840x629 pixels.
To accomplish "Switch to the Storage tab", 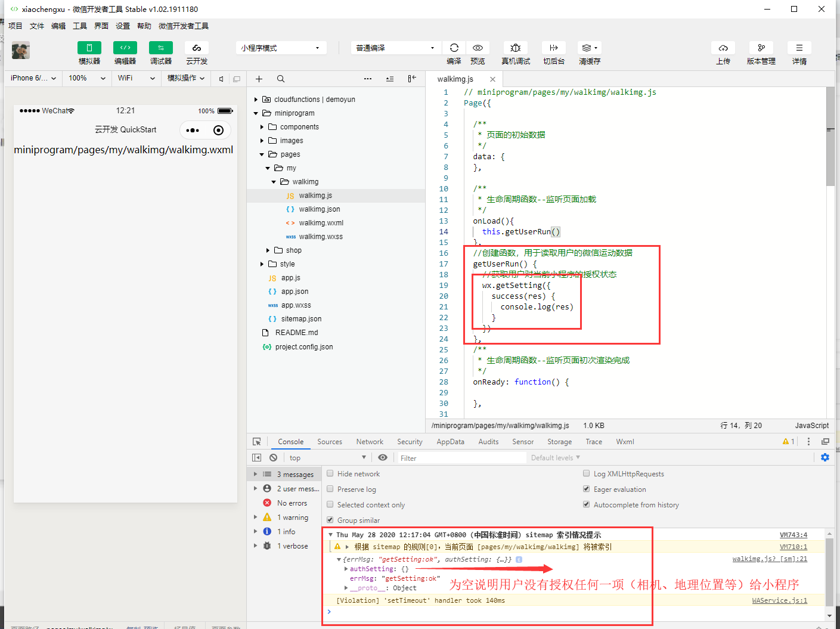I will click(x=559, y=442).
